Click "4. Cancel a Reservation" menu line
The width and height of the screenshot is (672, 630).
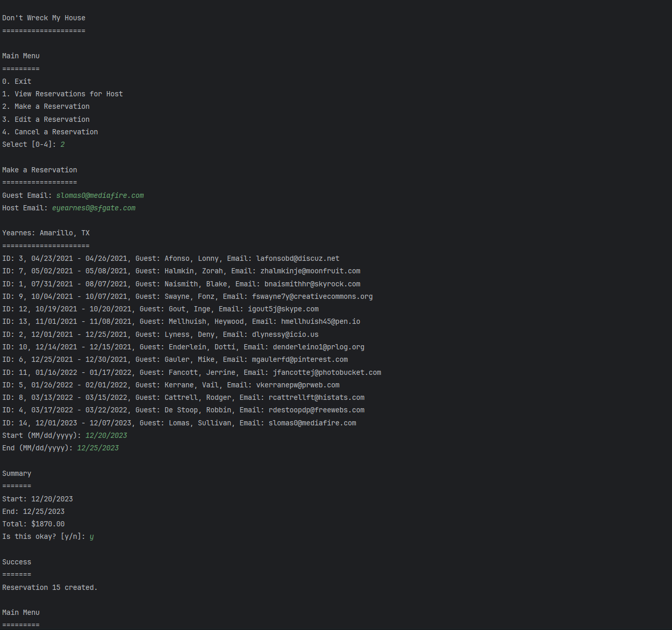click(50, 132)
